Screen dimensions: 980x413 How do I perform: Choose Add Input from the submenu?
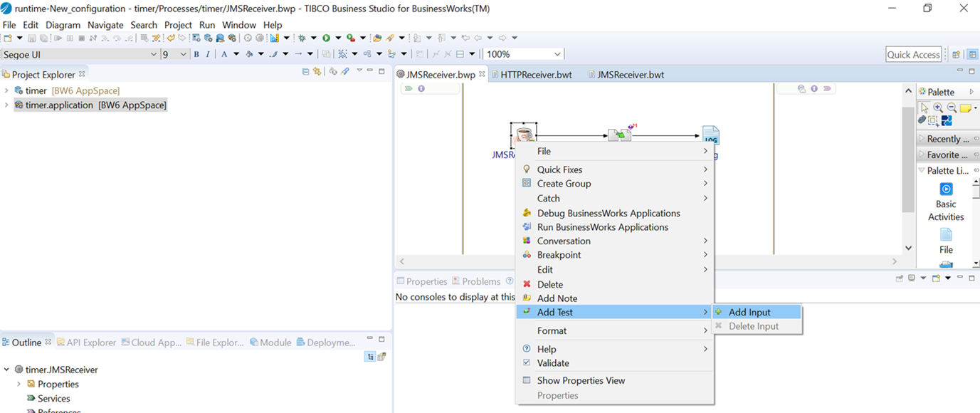749,312
